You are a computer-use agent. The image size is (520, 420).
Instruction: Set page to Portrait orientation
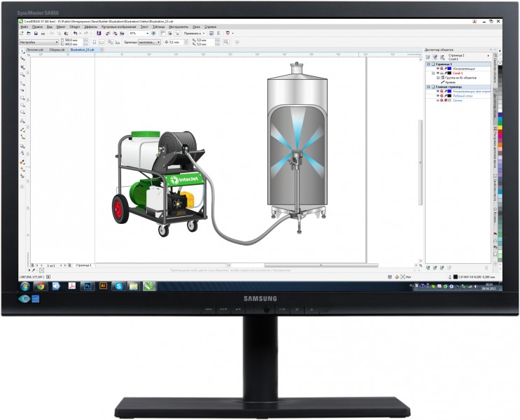[x=94, y=42]
